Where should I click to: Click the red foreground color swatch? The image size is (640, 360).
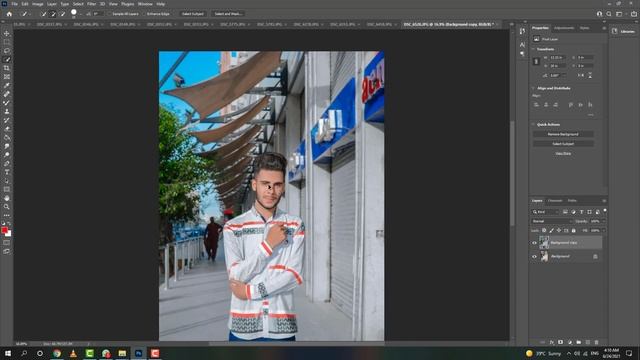[x=4, y=230]
